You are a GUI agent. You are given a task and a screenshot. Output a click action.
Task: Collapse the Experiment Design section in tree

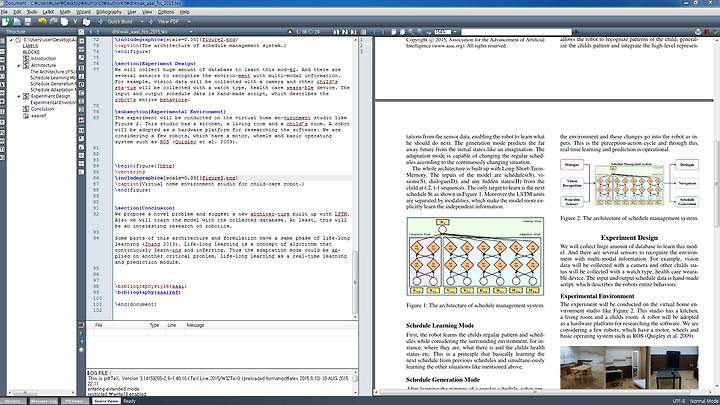click(x=19, y=96)
